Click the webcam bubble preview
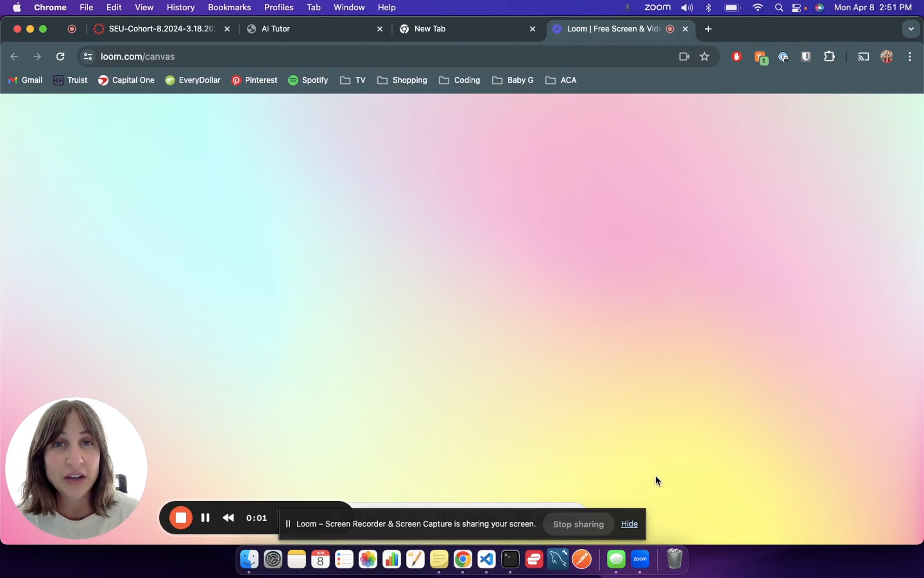Viewport: 924px width, 578px height. [x=76, y=468]
